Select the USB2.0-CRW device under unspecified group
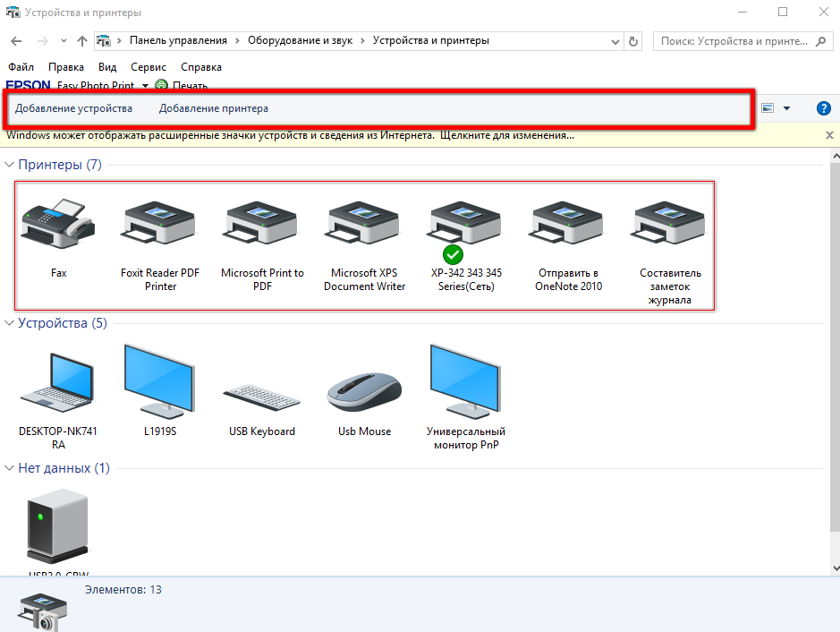The image size is (840, 632). tap(58, 525)
